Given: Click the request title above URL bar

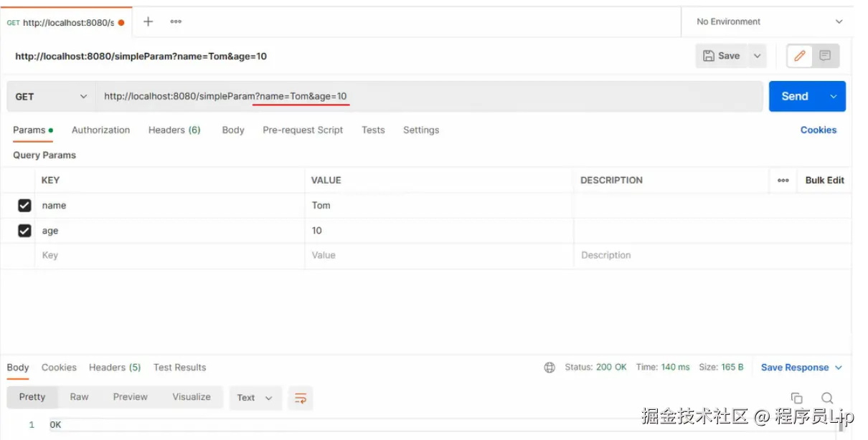Looking at the screenshot, I should coord(141,57).
